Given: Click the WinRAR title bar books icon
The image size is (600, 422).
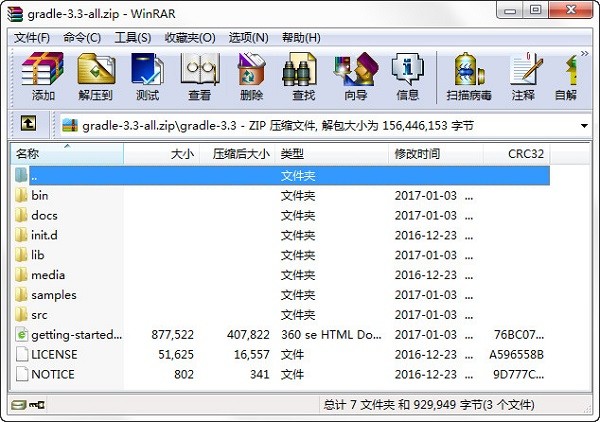Looking at the screenshot, I should [15, 14].
